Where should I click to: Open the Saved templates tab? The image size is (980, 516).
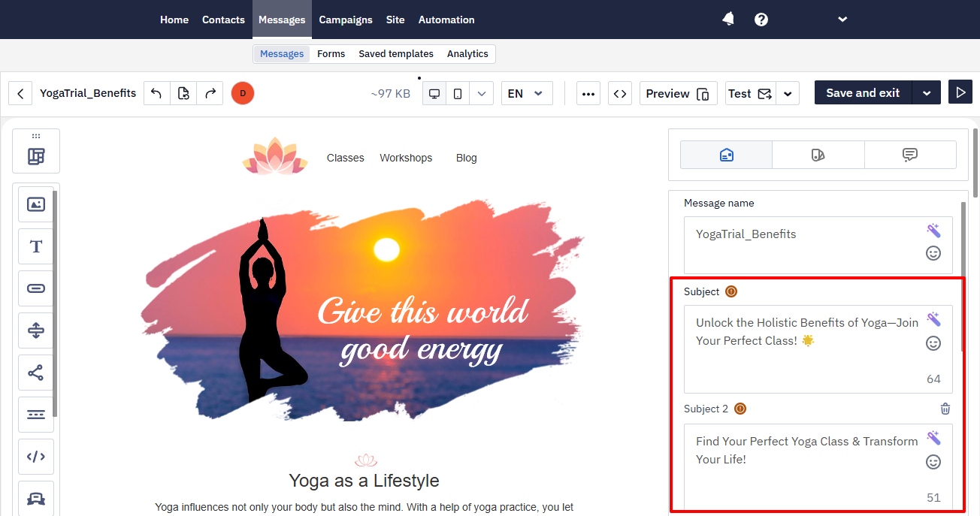tap(396, 54)
